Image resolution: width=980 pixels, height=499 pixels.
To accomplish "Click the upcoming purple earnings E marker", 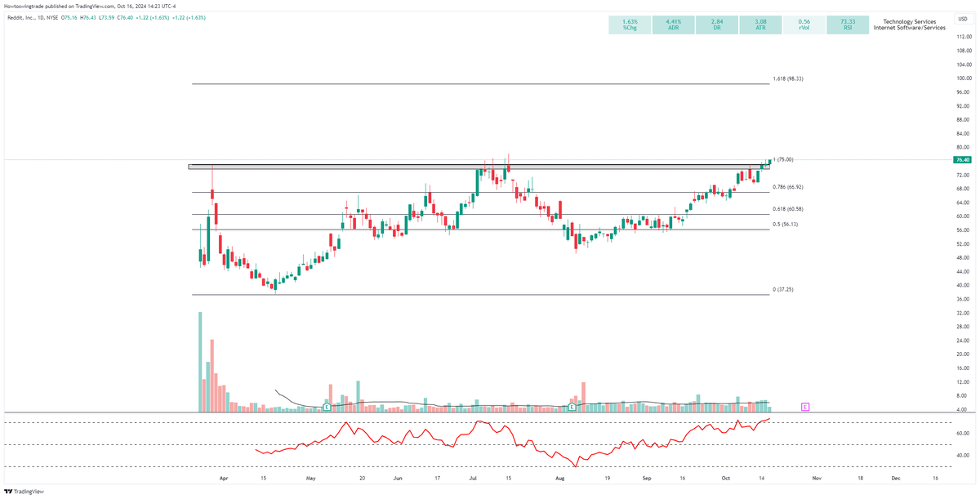I will pyautogui.click(x=804, y=406).
